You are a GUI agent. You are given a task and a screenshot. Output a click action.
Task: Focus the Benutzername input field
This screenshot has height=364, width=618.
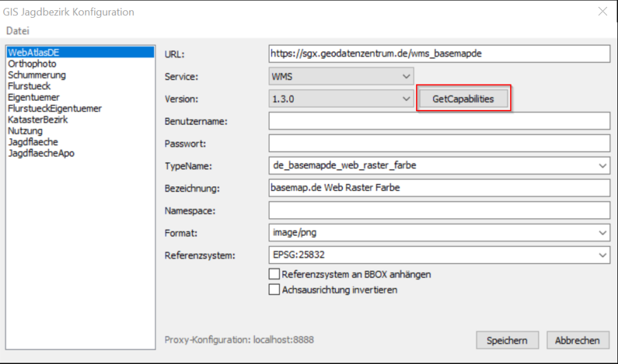click(439, 121)
